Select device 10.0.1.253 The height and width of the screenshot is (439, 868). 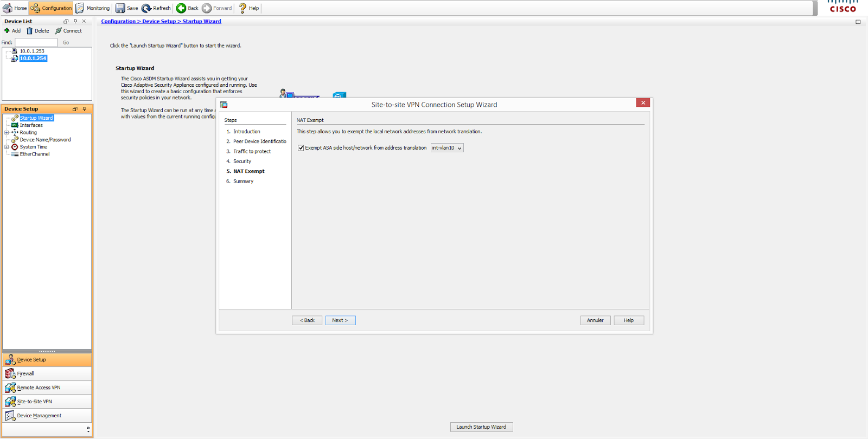coord(32,51)
